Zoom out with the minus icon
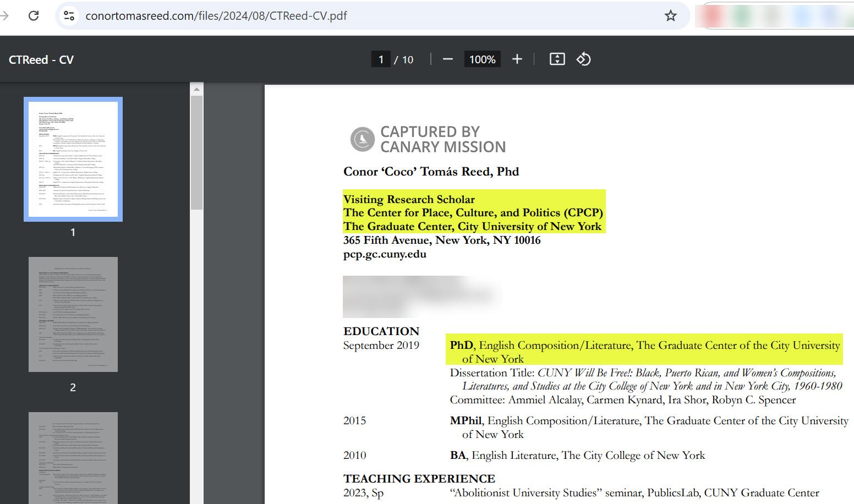 pos(447,59)
